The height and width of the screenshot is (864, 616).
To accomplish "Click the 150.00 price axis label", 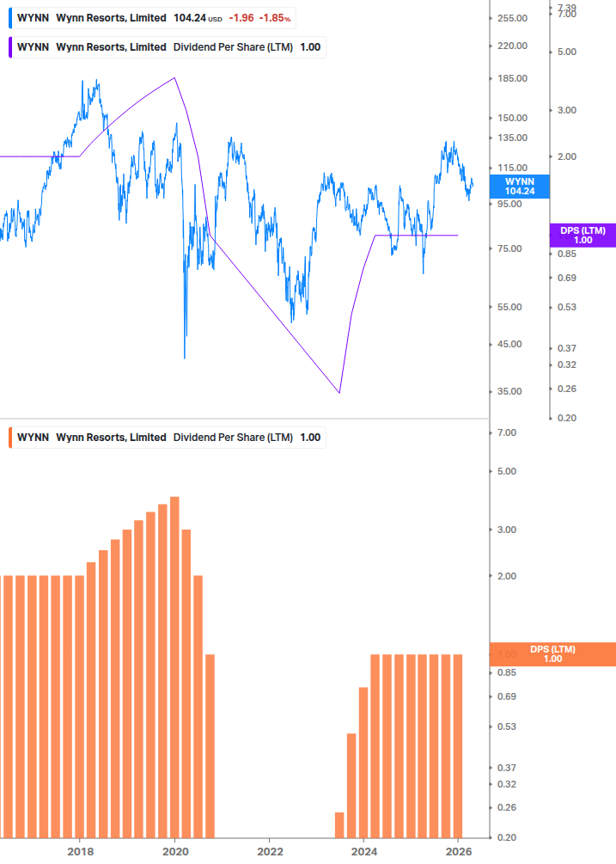I will click(x=513, y=118).
